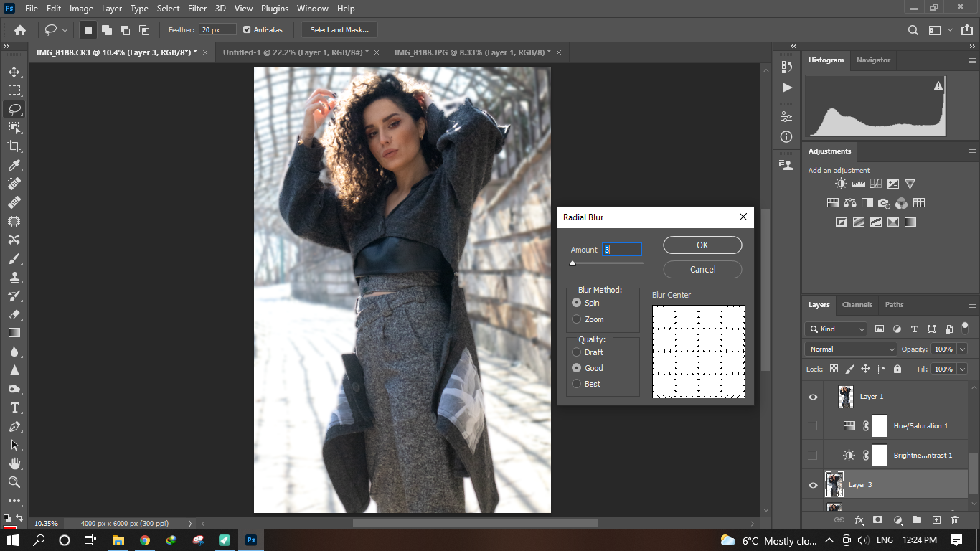Open the Lasso tool preset picker
Screen dimensions: 980x551
click(56, 30)
